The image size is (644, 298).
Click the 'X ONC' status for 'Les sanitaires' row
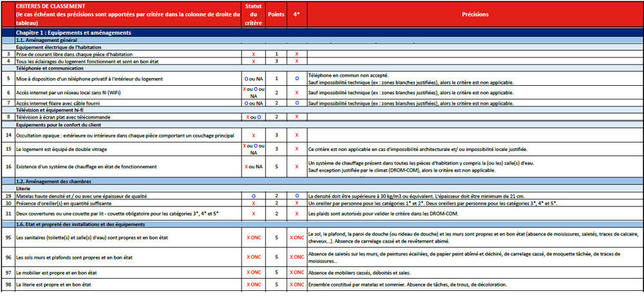coord(253,238)
